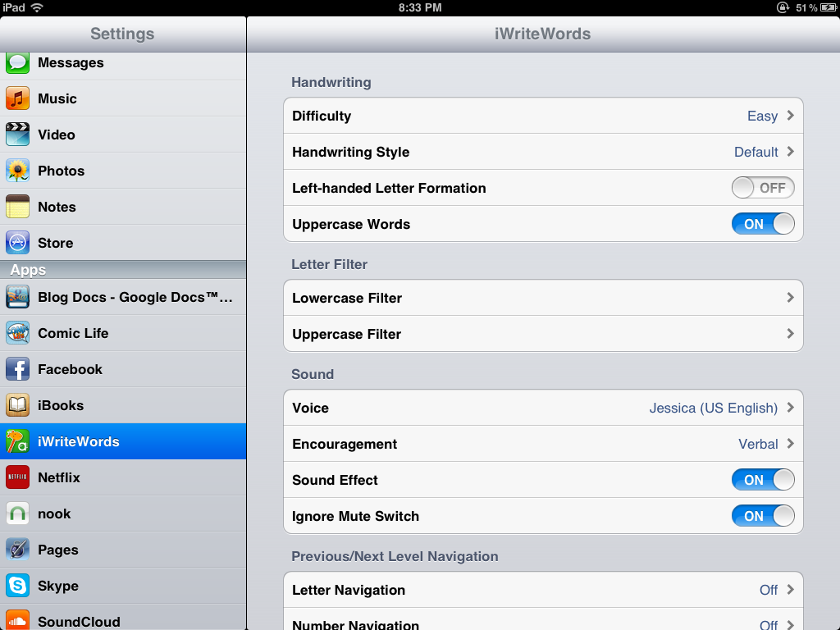
Task: Open Letter Navigation options
Action: pos(543,590)
